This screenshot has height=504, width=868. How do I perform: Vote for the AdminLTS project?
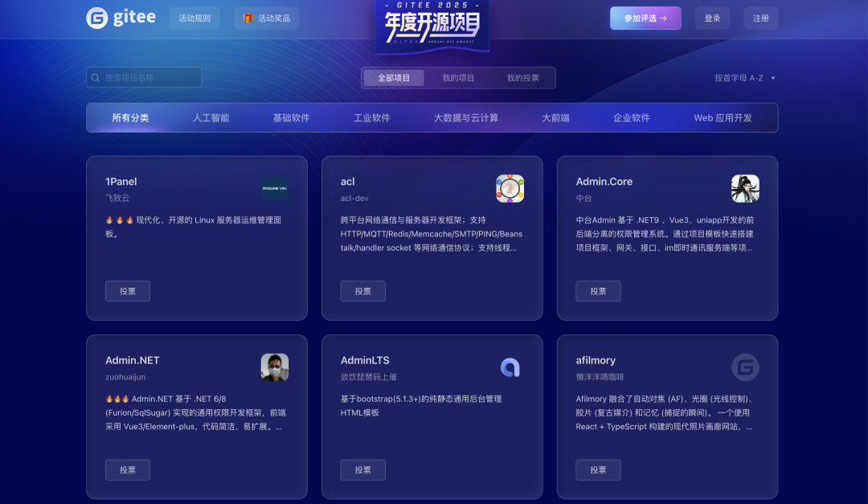[x=363, y=470]
